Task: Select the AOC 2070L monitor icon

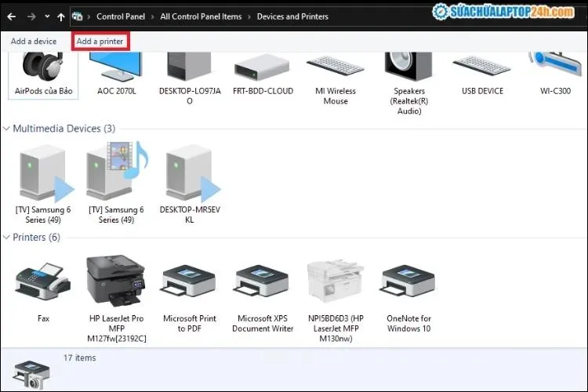Action: (116, 67)
